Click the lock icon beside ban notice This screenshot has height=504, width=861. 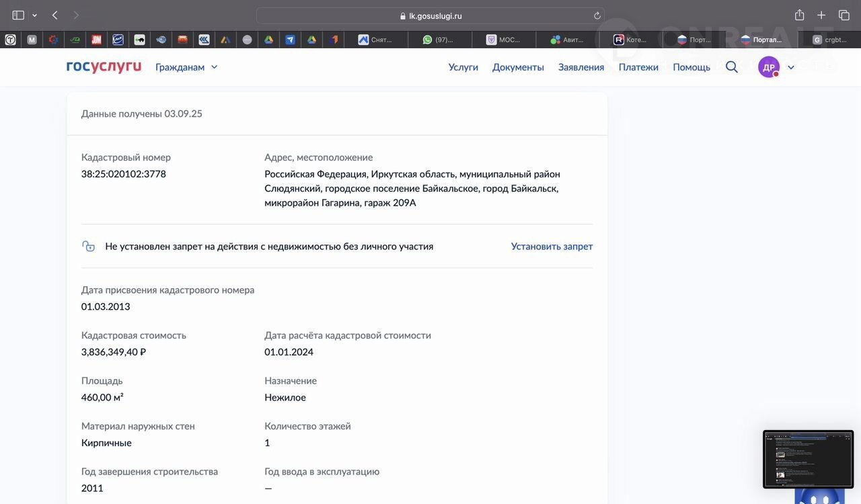88,247
